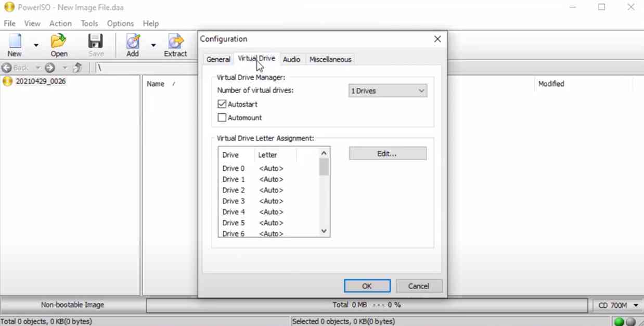644x326 pixels.
Task: Confirm settings with the OK button
Action: [367, 286]
